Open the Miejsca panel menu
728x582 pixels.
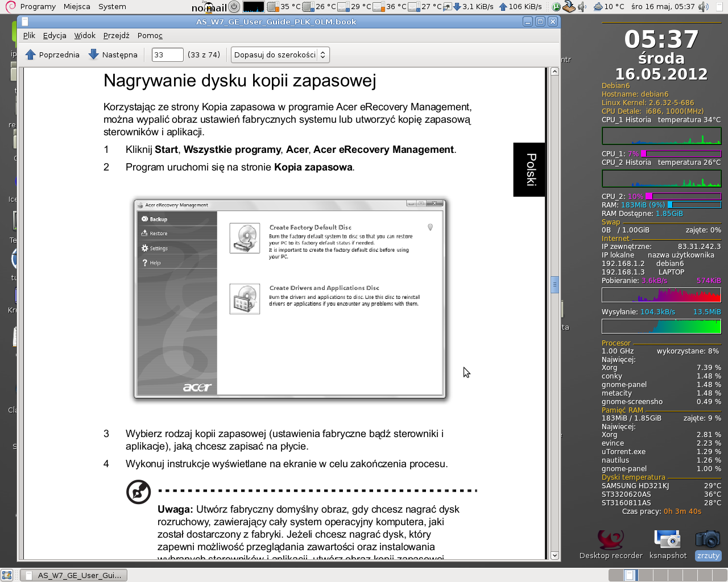click(77, 7)
